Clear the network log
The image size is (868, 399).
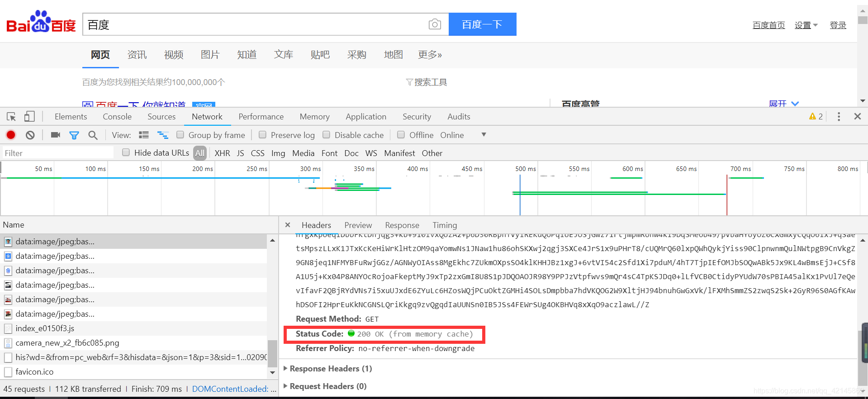[30, 135]
